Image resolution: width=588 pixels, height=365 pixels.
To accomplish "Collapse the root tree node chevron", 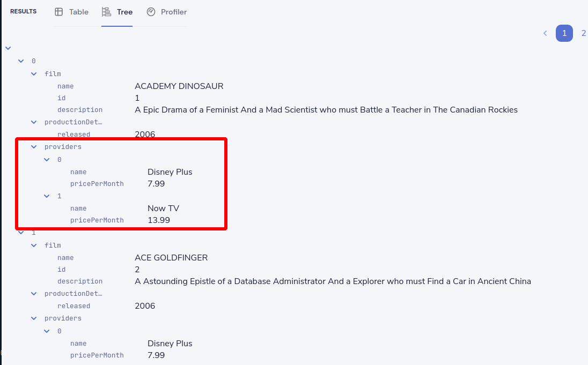I will 8,48.
